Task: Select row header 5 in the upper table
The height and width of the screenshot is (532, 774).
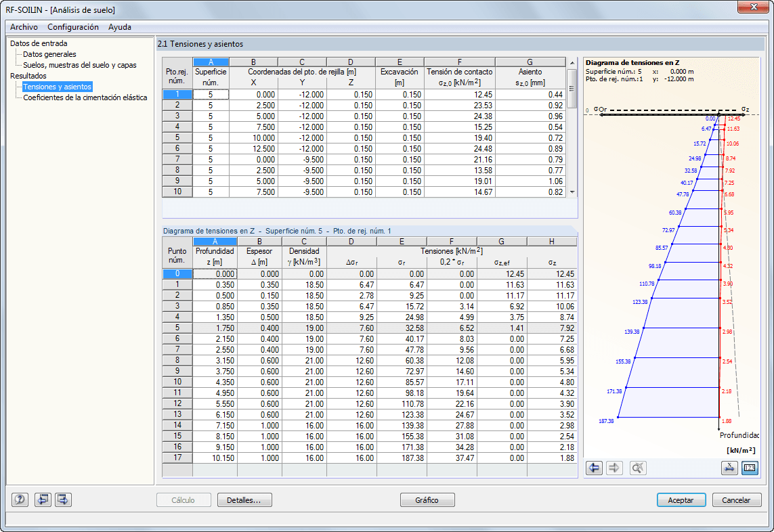Action: tap(177, 137)
